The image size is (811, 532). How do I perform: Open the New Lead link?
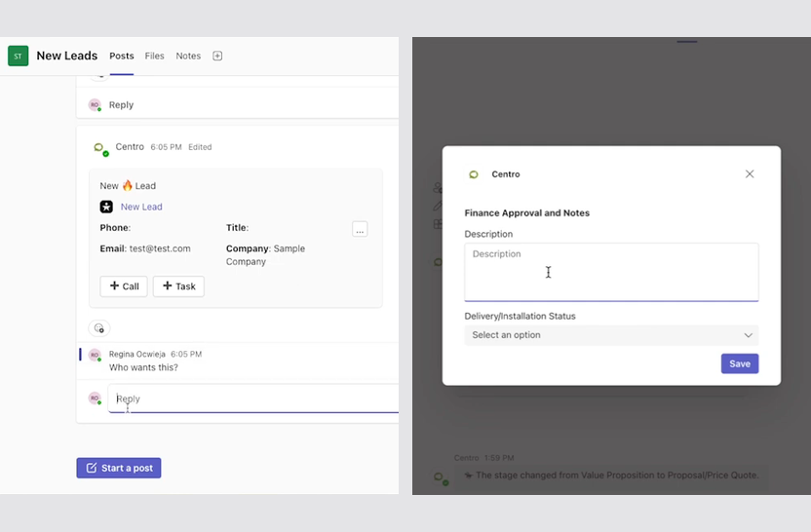(x=141, y=207)
